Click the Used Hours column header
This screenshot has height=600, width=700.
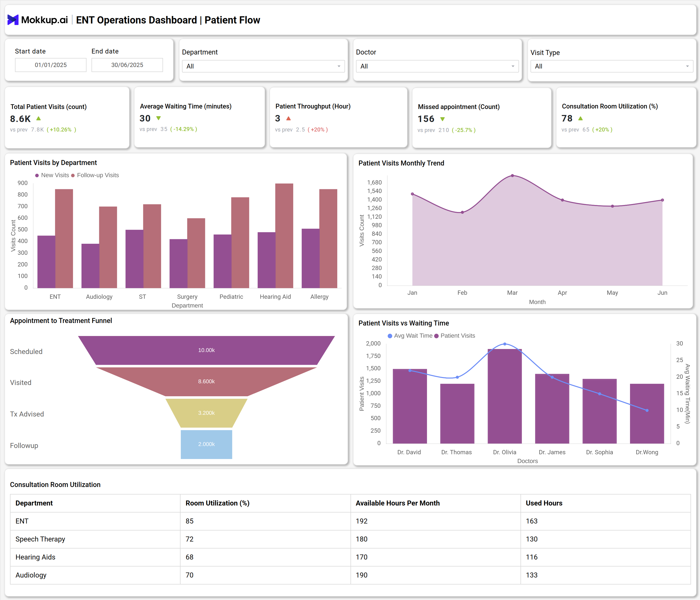click(x=605, y=503)
